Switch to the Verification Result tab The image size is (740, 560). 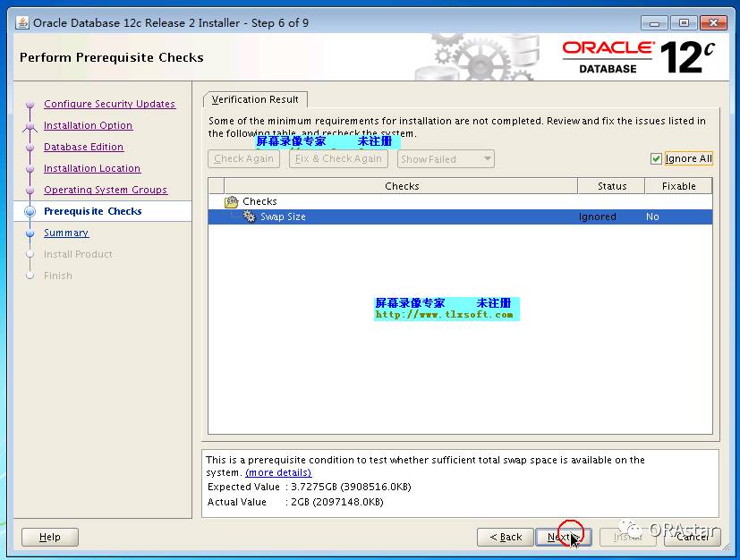[255, 99]
